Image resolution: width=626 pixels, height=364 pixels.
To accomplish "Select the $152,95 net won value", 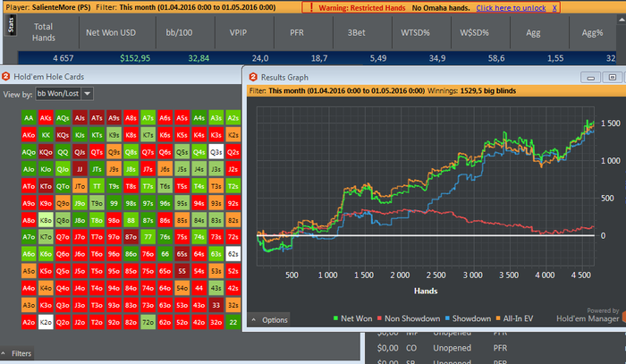I will click(x=135, y=58).
